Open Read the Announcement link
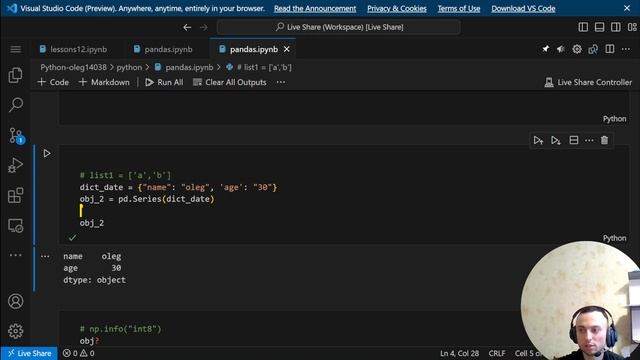Image resolution: width=640 pixels, height=360 pixels. 315,9
